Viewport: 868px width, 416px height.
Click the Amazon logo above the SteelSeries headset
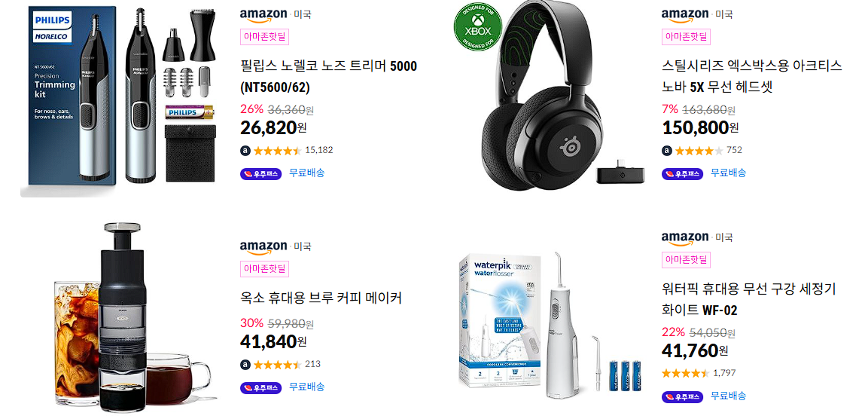tap(685, 15)
